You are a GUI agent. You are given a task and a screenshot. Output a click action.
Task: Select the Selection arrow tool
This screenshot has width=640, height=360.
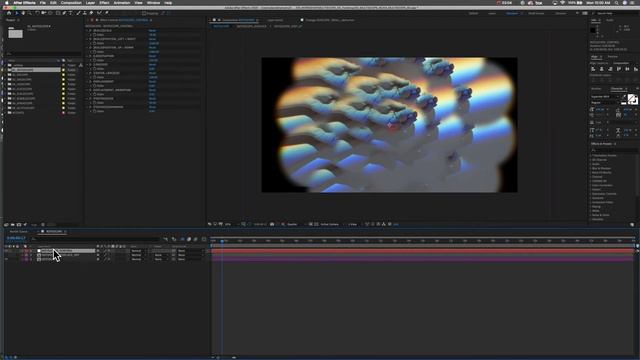[x=17, y=13]
